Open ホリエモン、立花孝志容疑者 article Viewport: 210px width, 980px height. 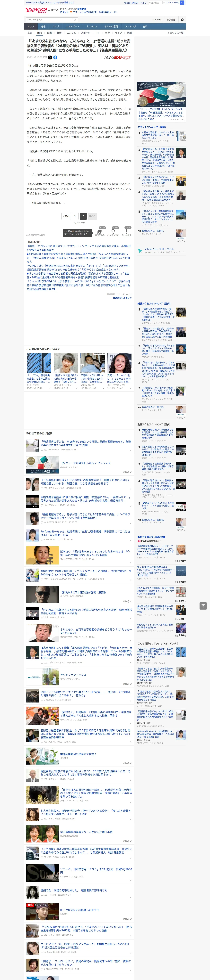pos(96,631)
